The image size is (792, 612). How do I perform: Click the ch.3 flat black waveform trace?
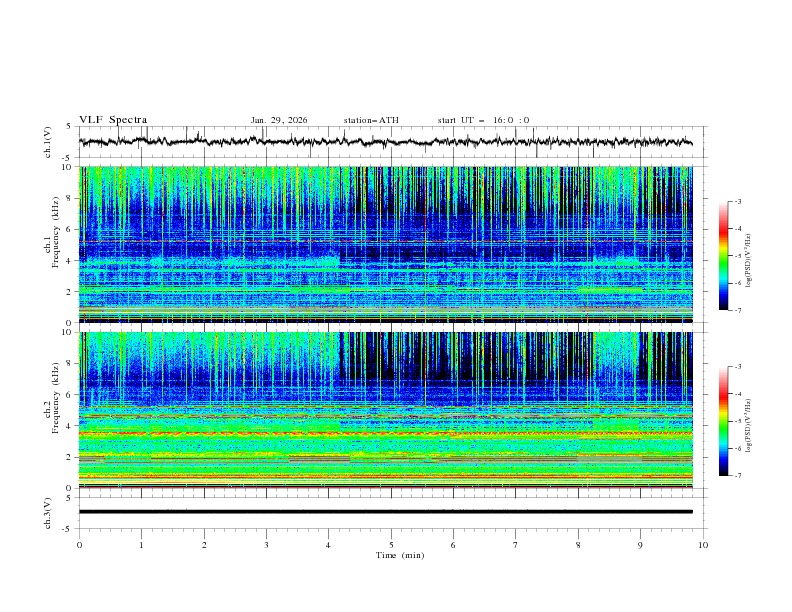pyautogui.click(x=386, y=512)
